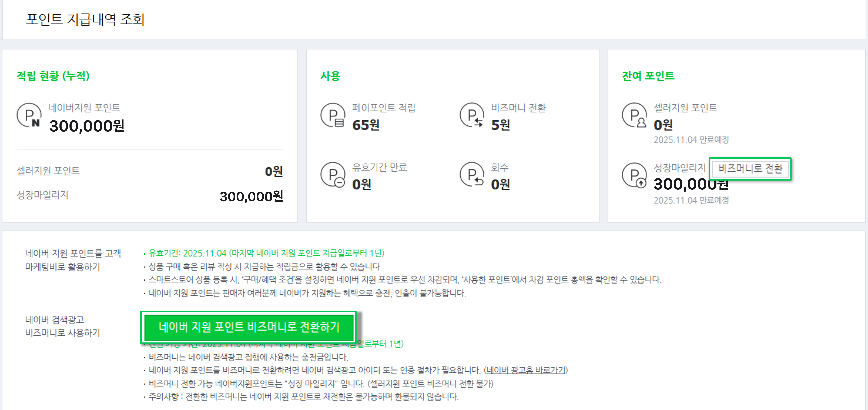Click the 사용 section heading
The width and height of the screenshot is (868, 410).
(x=330, y=76)
